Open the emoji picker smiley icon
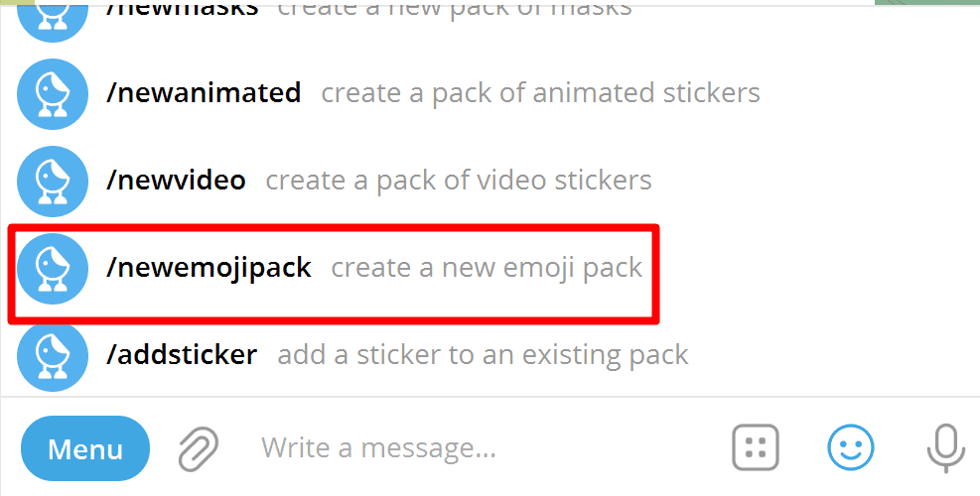This screenshot has height=496, width=980. click(x=851, y=447)
